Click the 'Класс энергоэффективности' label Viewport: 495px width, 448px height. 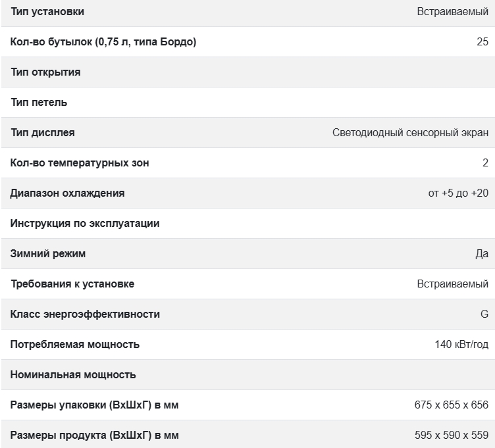[x=85, y=314]
